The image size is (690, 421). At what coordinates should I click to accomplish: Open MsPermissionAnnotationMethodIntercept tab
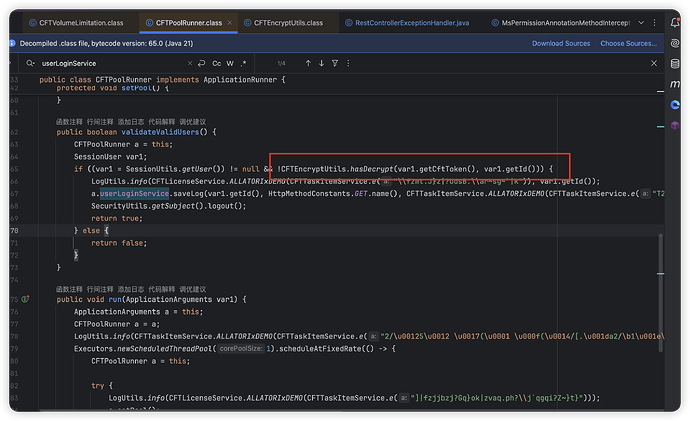point(561,23)
